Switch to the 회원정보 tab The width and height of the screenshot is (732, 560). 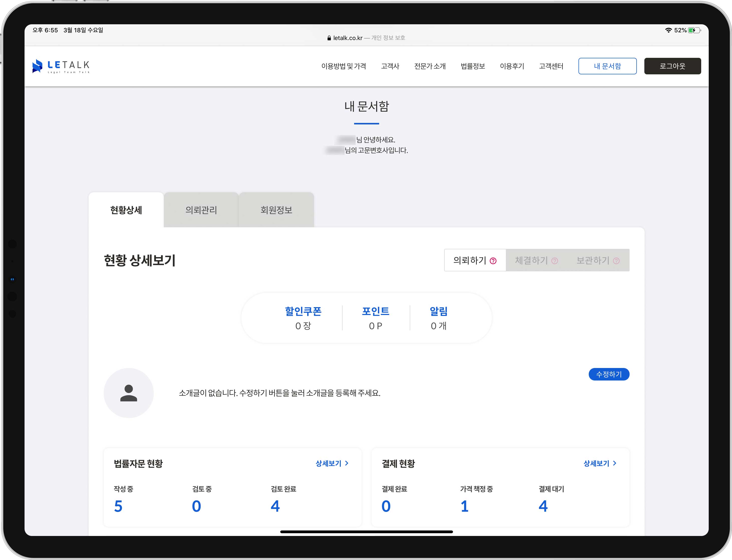(276, 210)
